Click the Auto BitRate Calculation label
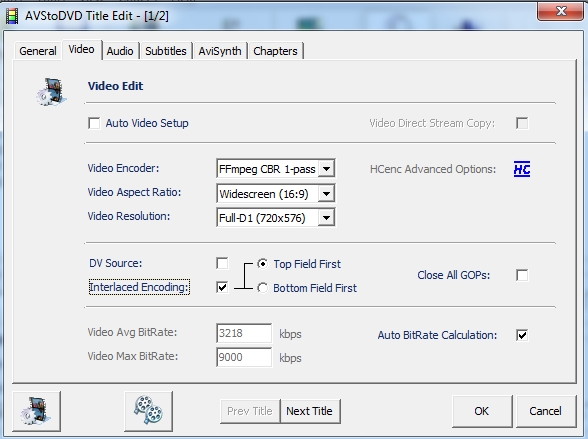 (x=437, y=335)
